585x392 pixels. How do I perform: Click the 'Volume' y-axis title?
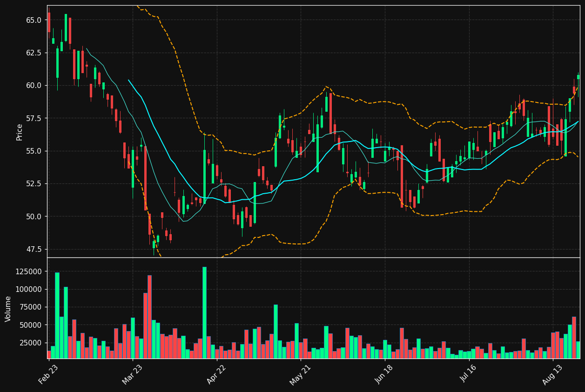[x=8, y=308]
